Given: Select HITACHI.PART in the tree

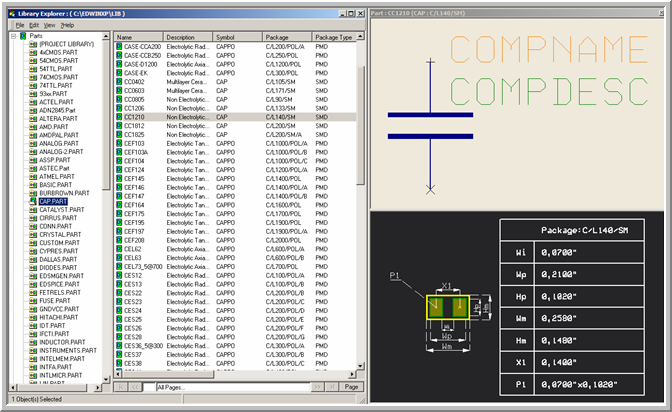Looking at the screenshot, I should [59, 317].
